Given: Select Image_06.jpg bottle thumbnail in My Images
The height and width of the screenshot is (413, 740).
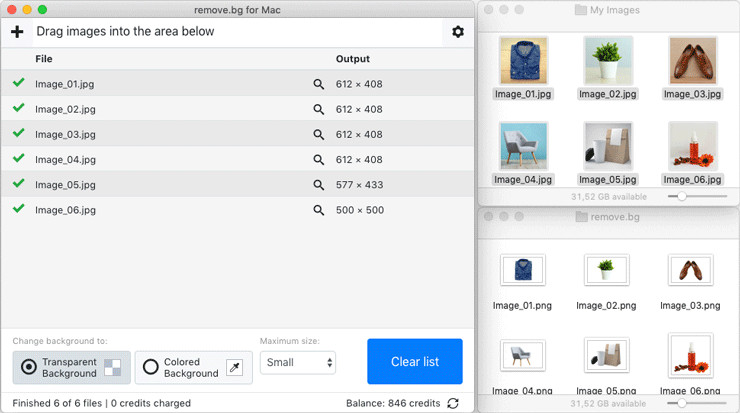Looking at the screenshot, I should click(x=693, y=146).
